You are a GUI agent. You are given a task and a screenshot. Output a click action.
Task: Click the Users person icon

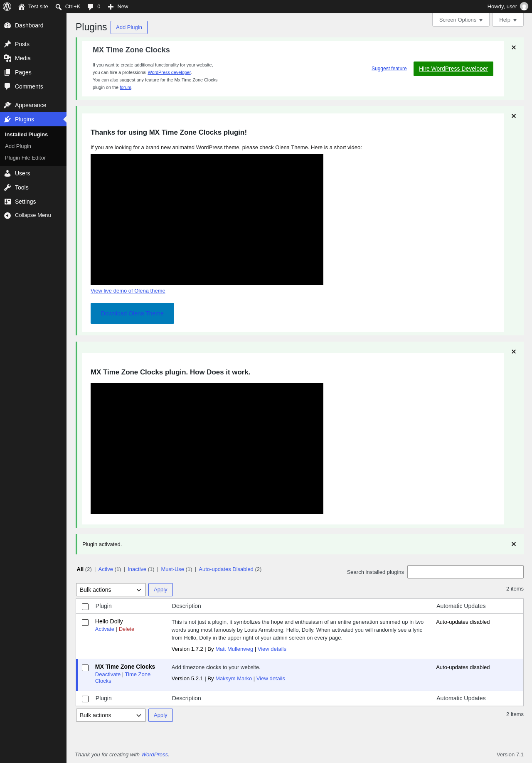coord(7,173)
